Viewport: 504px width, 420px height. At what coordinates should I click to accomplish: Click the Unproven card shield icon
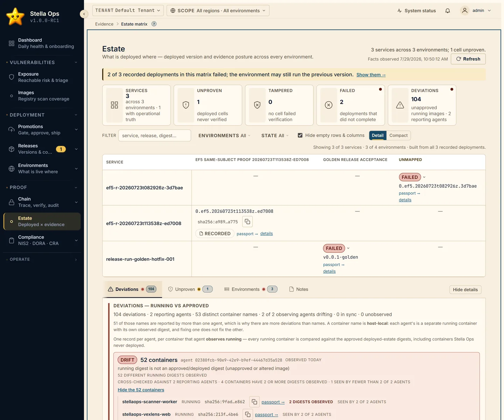tap(186, 105)
